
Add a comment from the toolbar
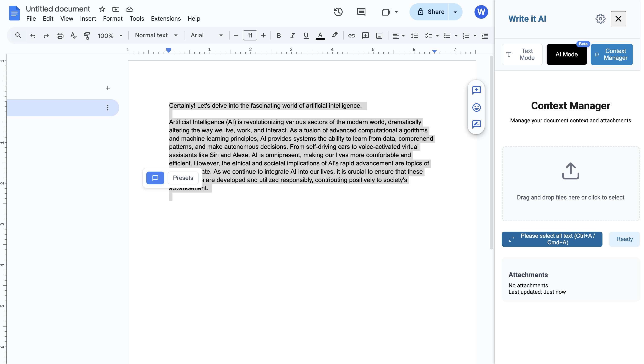coord(365,36)
